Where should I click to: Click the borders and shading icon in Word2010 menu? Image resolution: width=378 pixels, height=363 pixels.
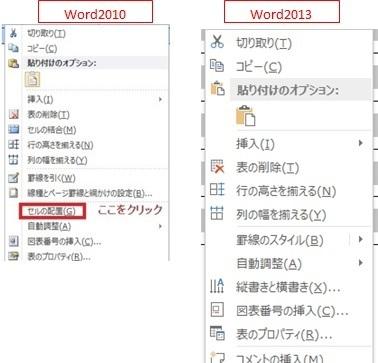13,193
